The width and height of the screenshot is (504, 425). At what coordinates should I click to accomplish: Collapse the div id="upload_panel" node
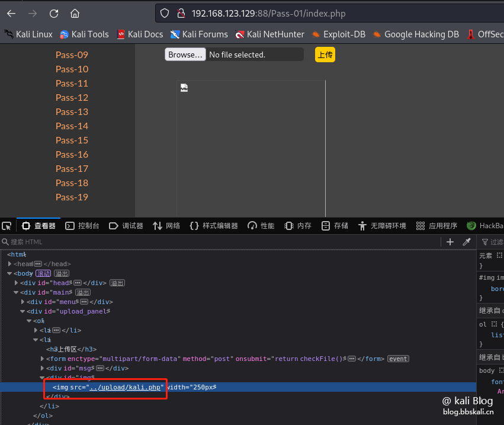pos(23,311)
